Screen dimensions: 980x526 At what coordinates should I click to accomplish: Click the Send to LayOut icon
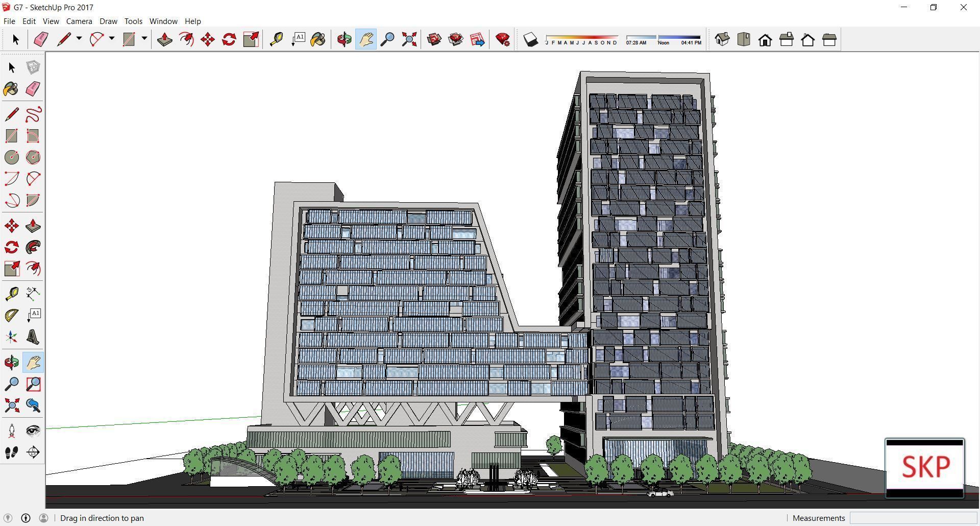477,39
